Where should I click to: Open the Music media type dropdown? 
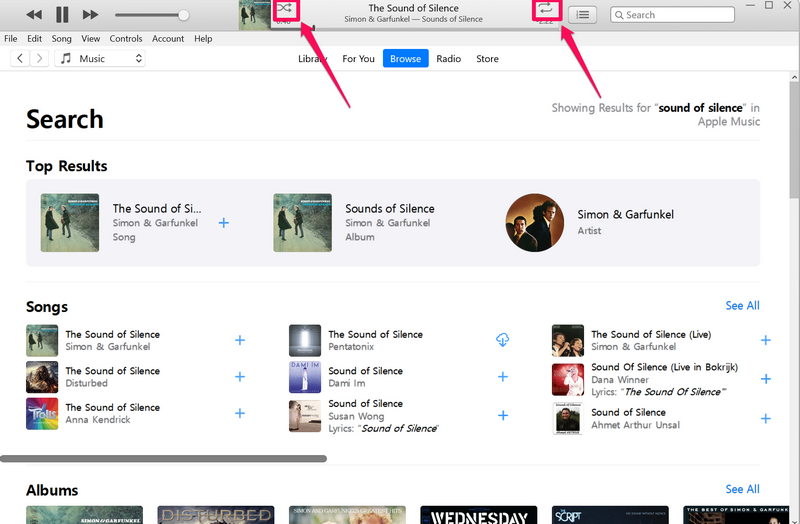pyautogui.click(x=100, y=59)
